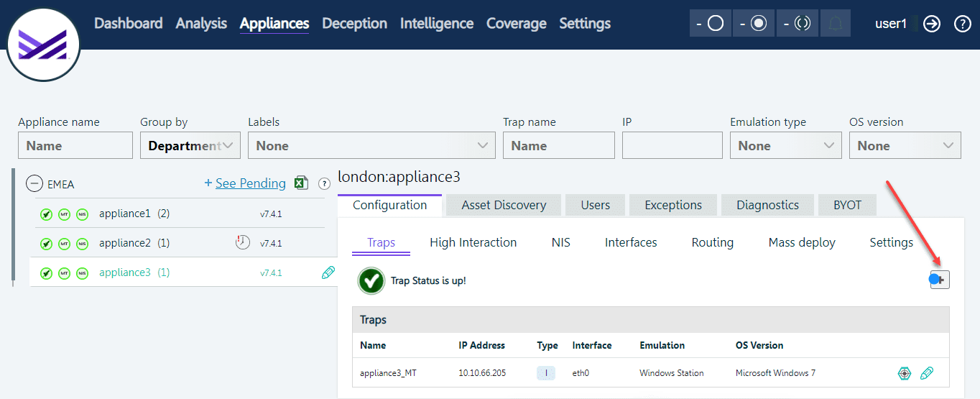Image resolution: width=980 pixels, height=399 pixels.
Task: Click the Excel export icon
Action: click(301, 183)
